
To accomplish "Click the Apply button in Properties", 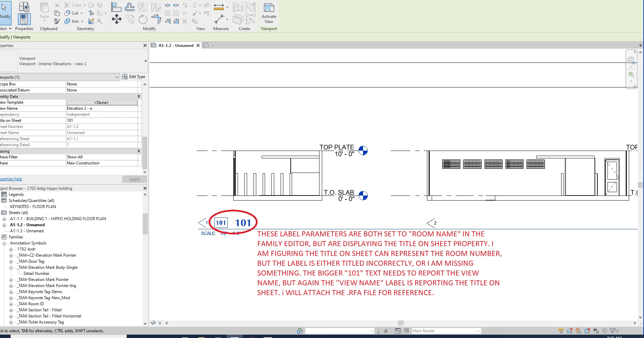I will tap(135, 179).
